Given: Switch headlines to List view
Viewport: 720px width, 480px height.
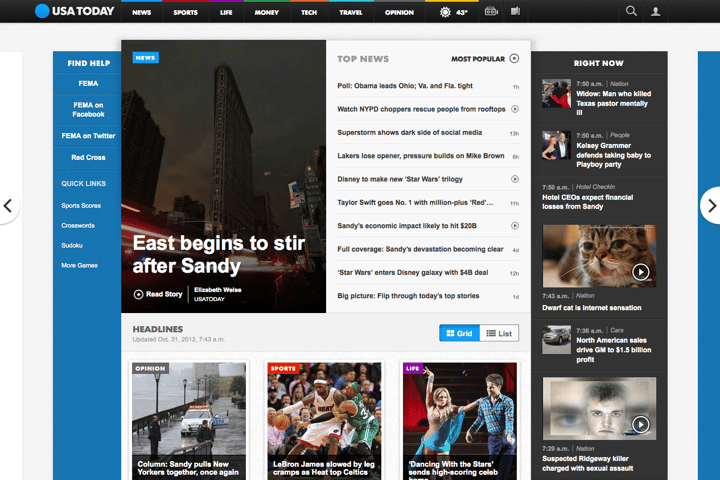Looking at the screenshot, I should [499, 333].
